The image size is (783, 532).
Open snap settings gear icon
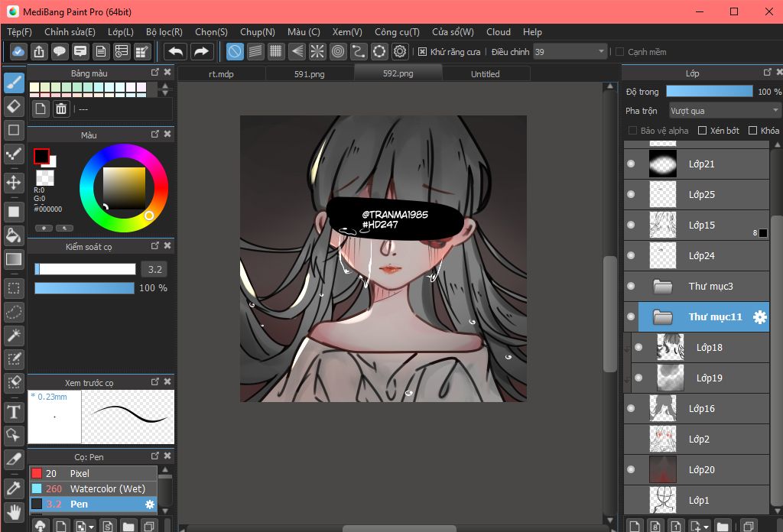point(400,51)
